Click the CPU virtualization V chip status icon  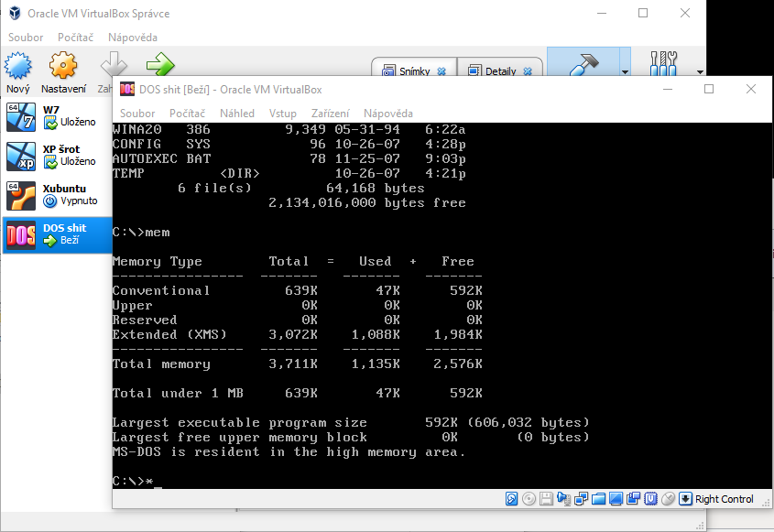click(x=650, y=499)
